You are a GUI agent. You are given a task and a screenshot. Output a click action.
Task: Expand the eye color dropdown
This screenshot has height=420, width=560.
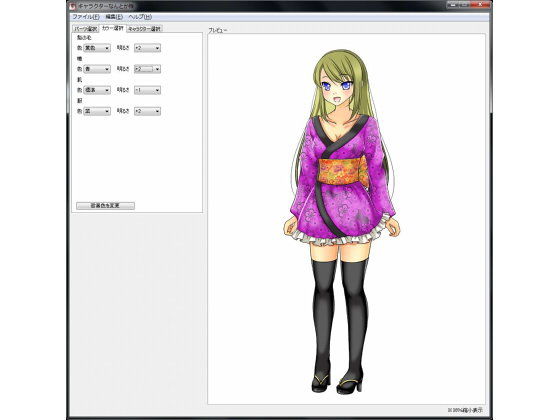pyautogui.click(x=97, y=69)
